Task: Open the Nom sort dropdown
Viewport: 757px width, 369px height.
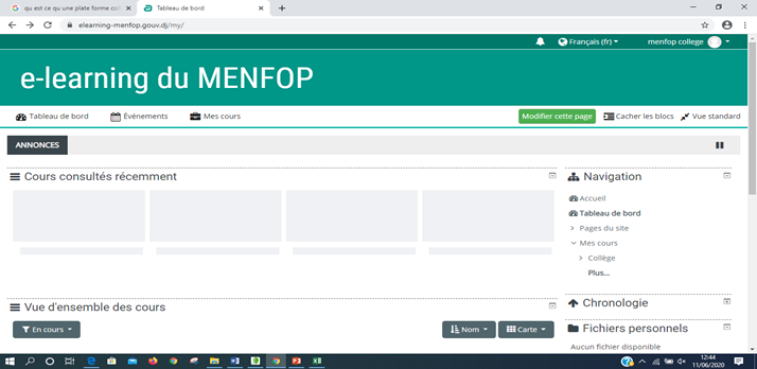Action: click(x=469, y=329)
